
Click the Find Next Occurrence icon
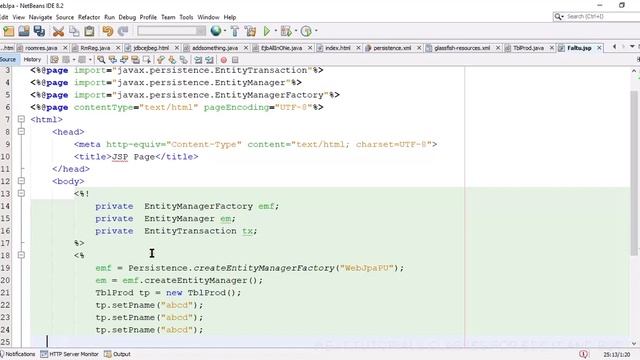click(x=124, y=60)
